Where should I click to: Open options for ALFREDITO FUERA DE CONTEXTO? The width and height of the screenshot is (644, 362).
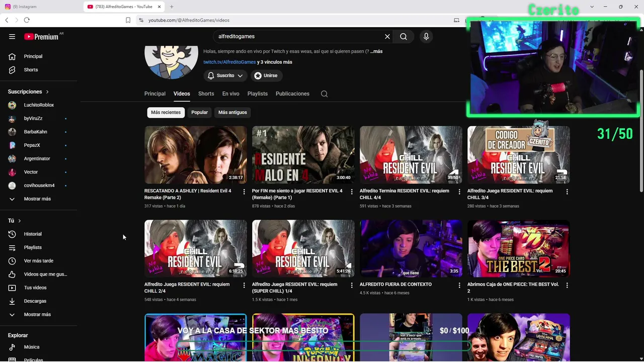(x=459, y=285)
